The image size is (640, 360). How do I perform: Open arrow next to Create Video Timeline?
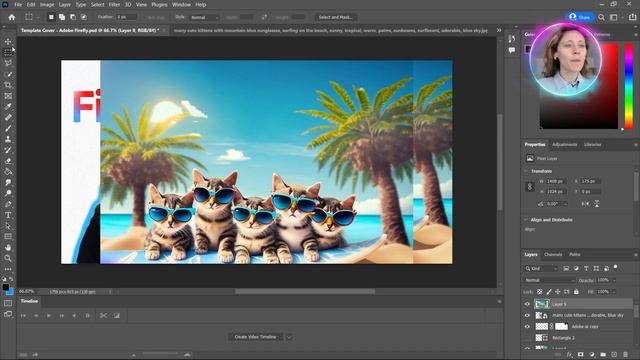point(289,337)
